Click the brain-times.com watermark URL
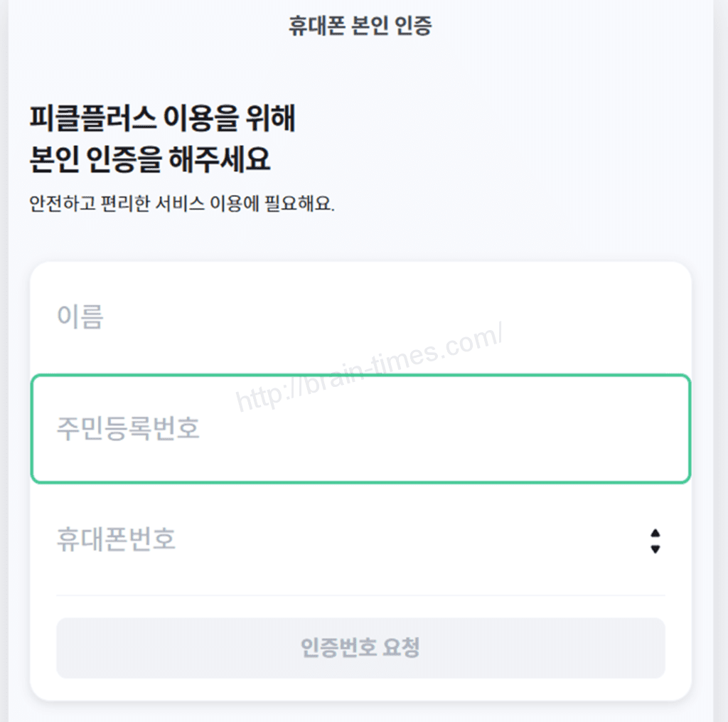This screenshot has width=728, height=722. (x=370, y=368)
